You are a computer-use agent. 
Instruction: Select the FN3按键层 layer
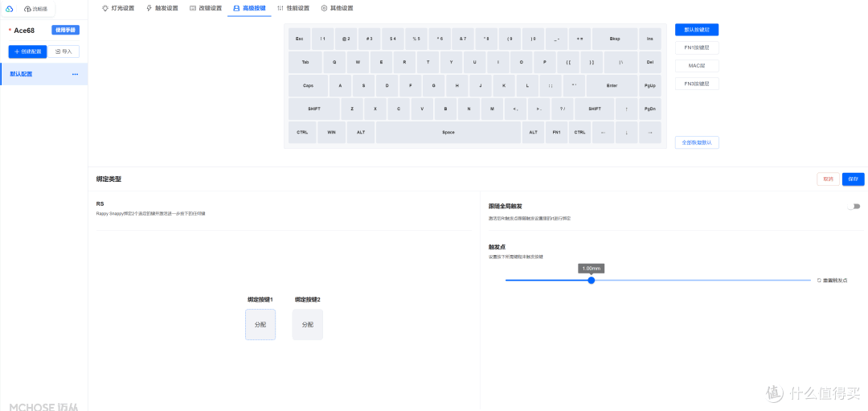pos(697,84)
